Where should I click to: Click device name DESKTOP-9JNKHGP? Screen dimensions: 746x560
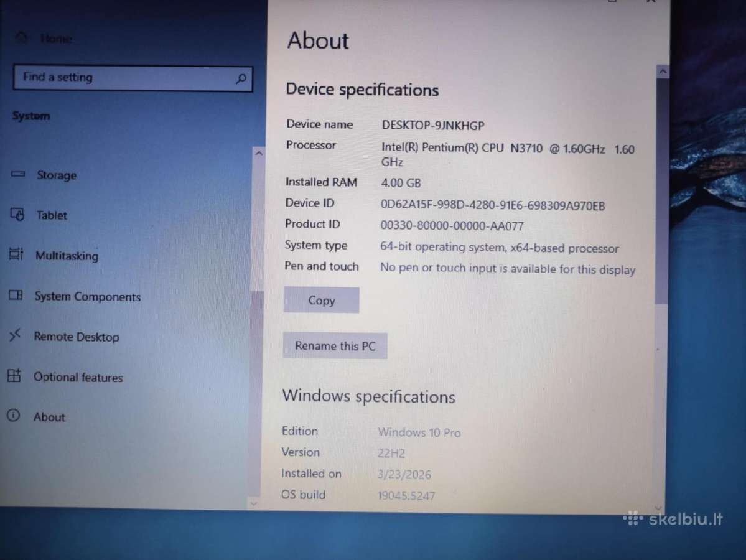pyautogui.click(x=433, y=126)
